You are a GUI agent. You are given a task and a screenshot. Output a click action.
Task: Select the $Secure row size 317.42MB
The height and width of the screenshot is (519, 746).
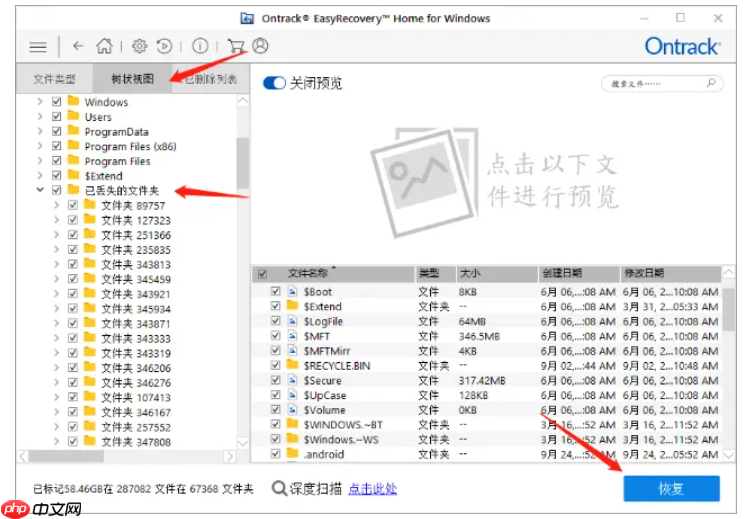coord(481,381)
